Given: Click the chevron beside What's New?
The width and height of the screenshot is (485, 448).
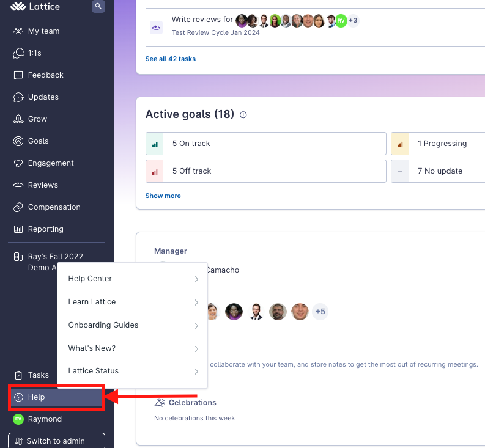Looking at the screenshot, I should click(196, 349).
